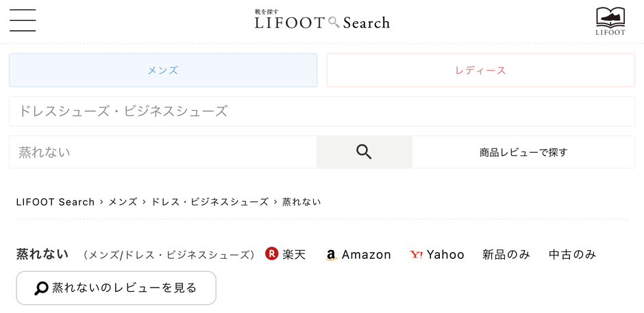The width and height of the screenshot is (644, 313).
Task: Click 商品レビューで探す button
Action: coord(523,152)
